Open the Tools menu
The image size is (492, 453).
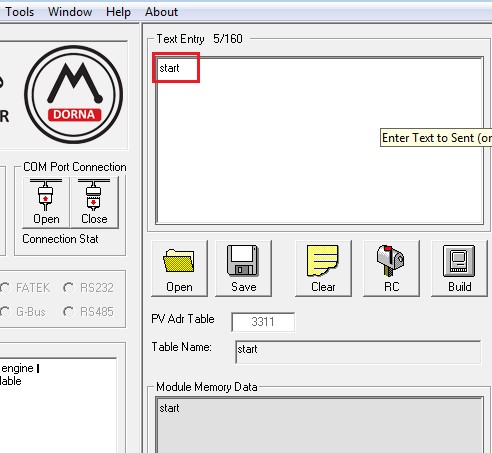click(x=20, y=12)
